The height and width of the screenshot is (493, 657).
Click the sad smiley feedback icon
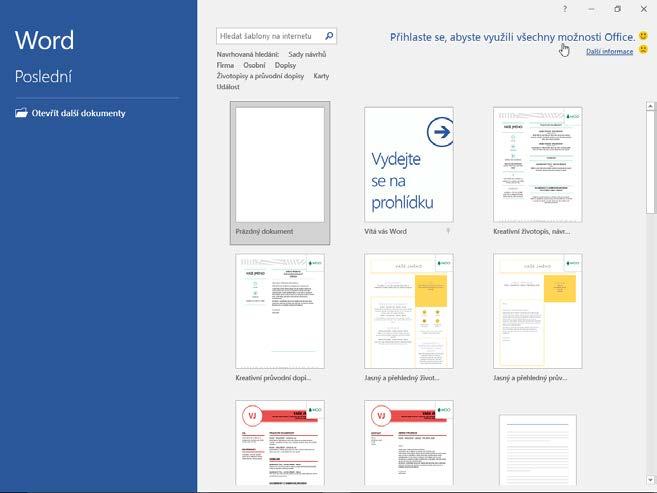click(x=643, y=49)
